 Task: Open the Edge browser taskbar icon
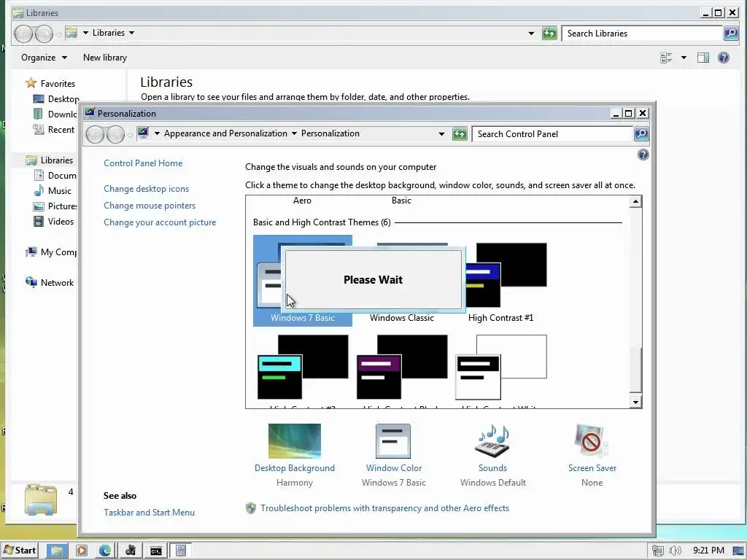[105, 551]
